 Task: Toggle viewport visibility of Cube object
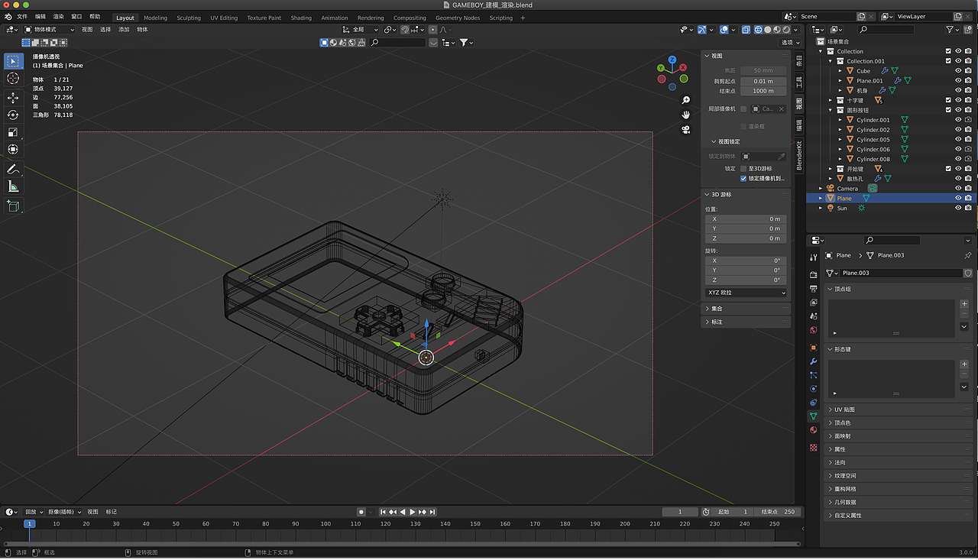click(958, 71)
